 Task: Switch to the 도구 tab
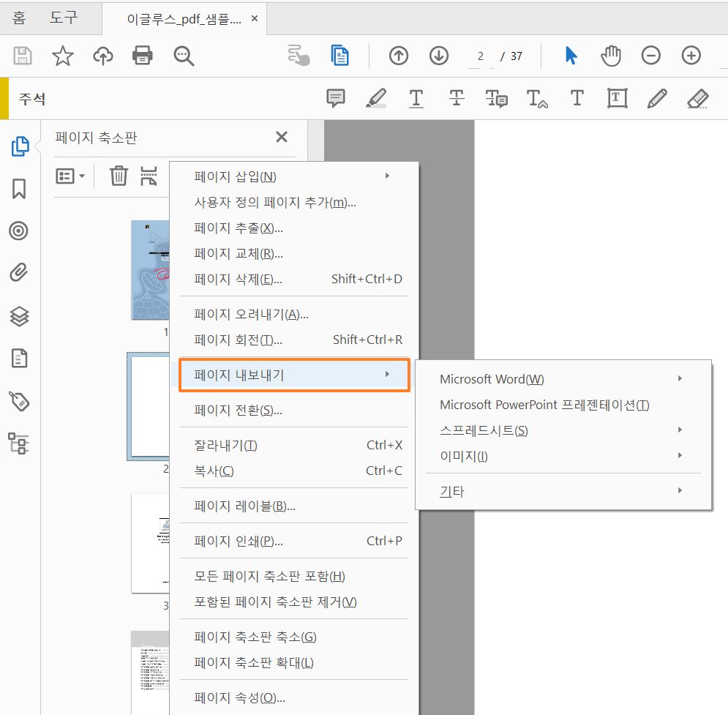[x=62, y=18]
